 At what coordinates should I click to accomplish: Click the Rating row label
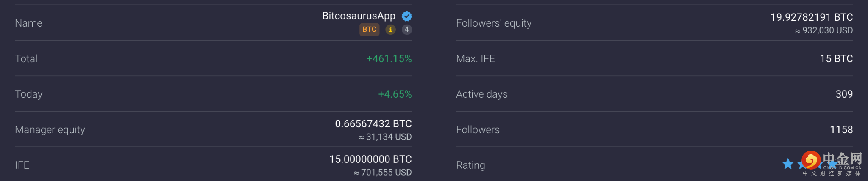pyautogui.click(x=470, y=165)
